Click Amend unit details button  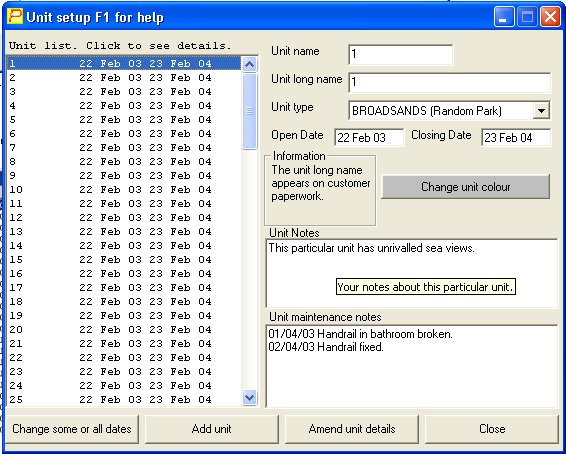click(352, 429)
